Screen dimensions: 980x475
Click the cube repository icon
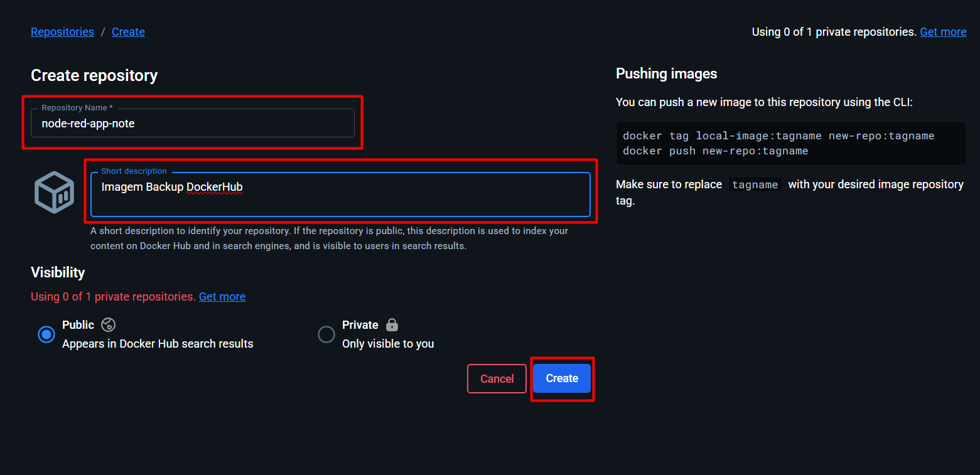coord(55,192)
